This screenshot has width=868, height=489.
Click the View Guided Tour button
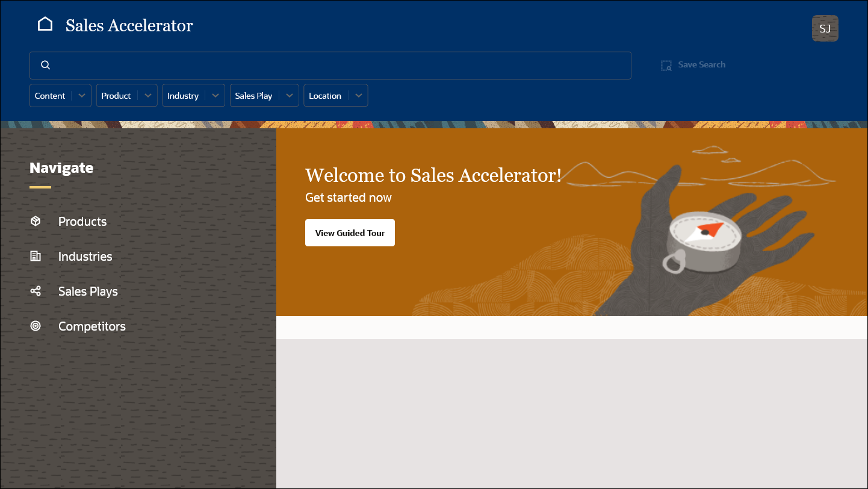[350, 232]
